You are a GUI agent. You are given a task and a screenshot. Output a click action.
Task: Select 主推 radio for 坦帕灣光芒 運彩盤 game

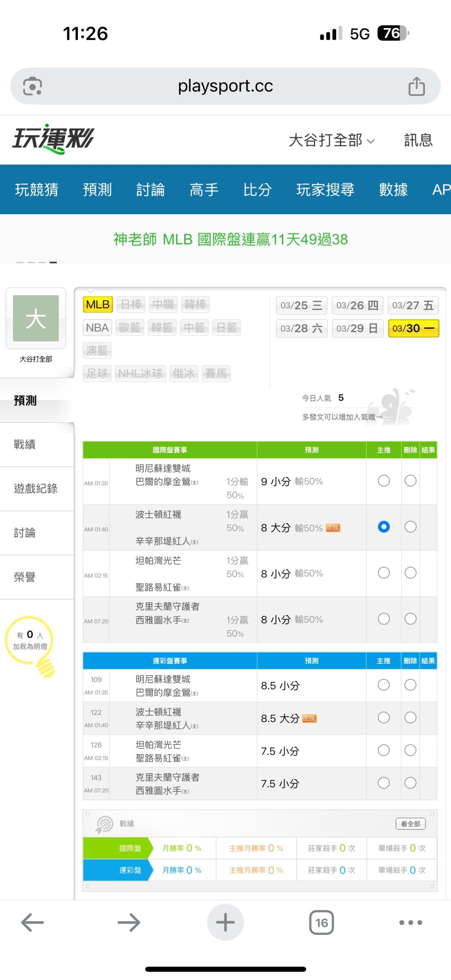383,750
